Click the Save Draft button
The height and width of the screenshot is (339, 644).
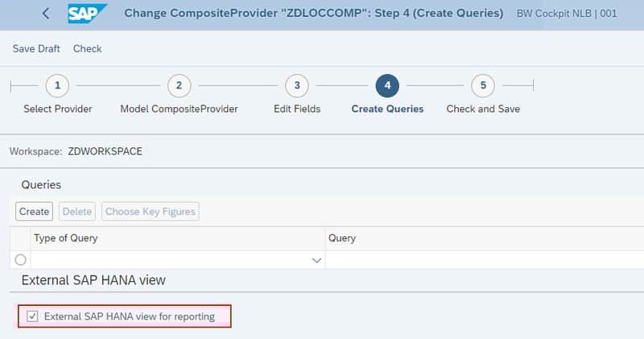tap(36, 48)
